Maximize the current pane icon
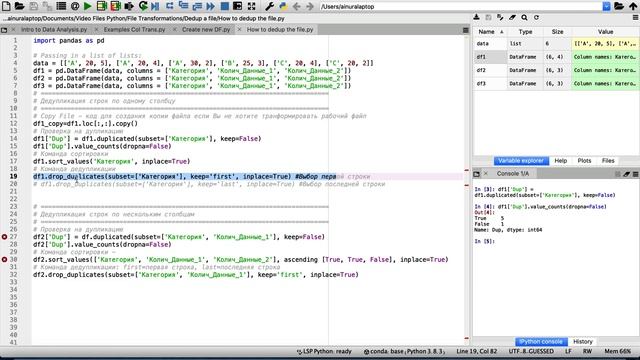 click(x=238, y=6)
